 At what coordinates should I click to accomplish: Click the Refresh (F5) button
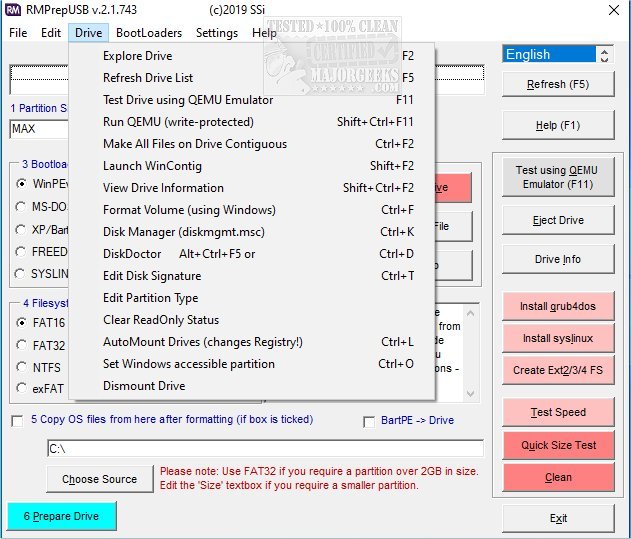pyautogui.click(x=558, y=84)
